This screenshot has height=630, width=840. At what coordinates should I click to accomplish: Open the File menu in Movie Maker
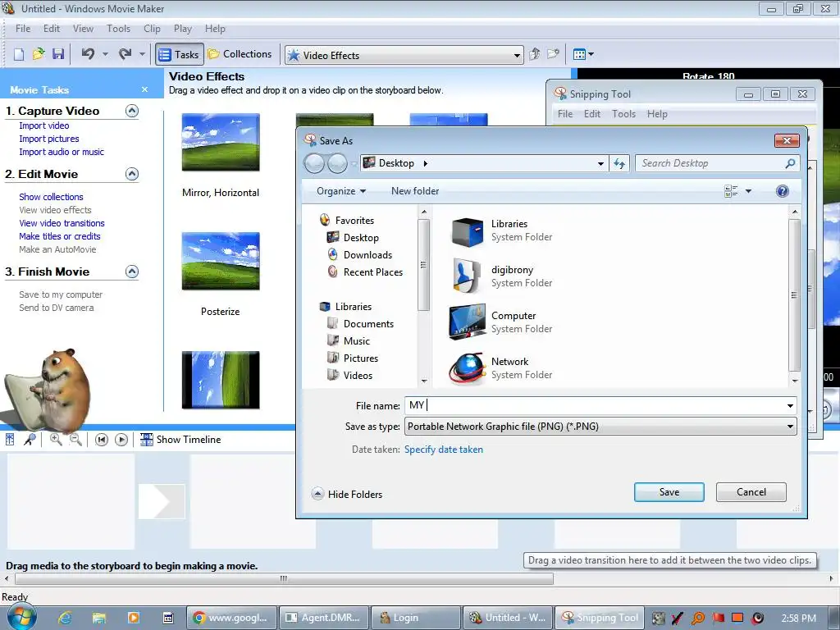click(22, 29)
